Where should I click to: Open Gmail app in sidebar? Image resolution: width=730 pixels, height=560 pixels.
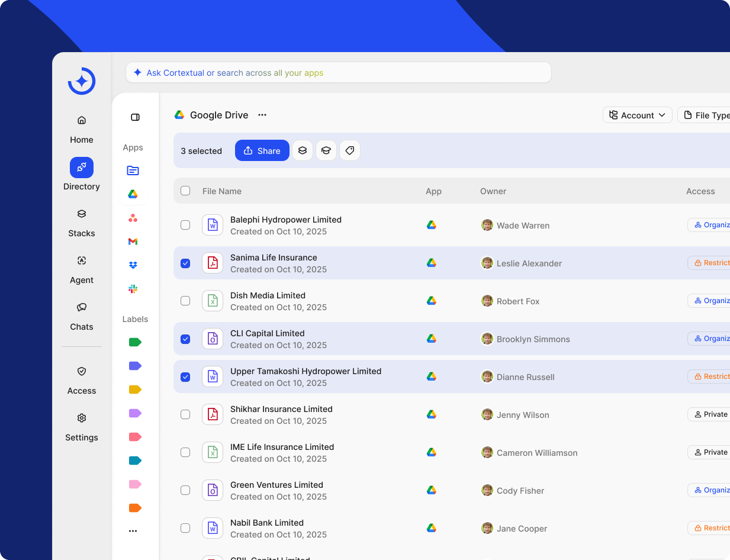(133, 242)
